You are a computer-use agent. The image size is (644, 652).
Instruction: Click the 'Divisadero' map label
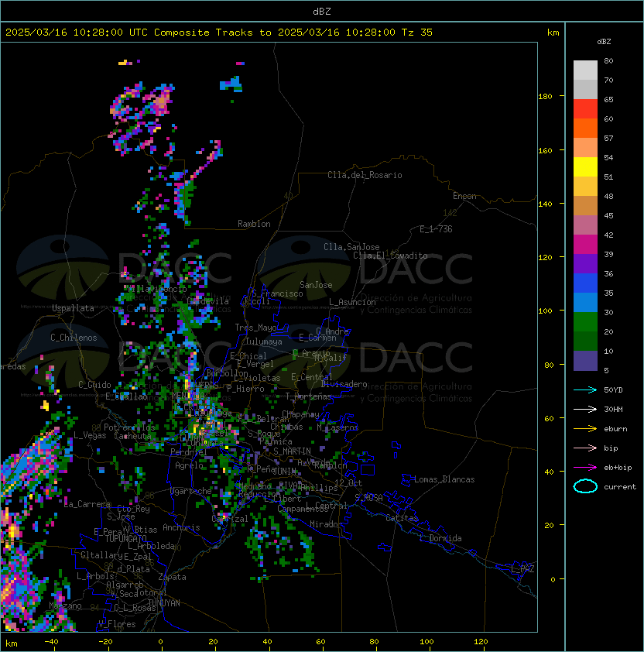tap(344, 384)
